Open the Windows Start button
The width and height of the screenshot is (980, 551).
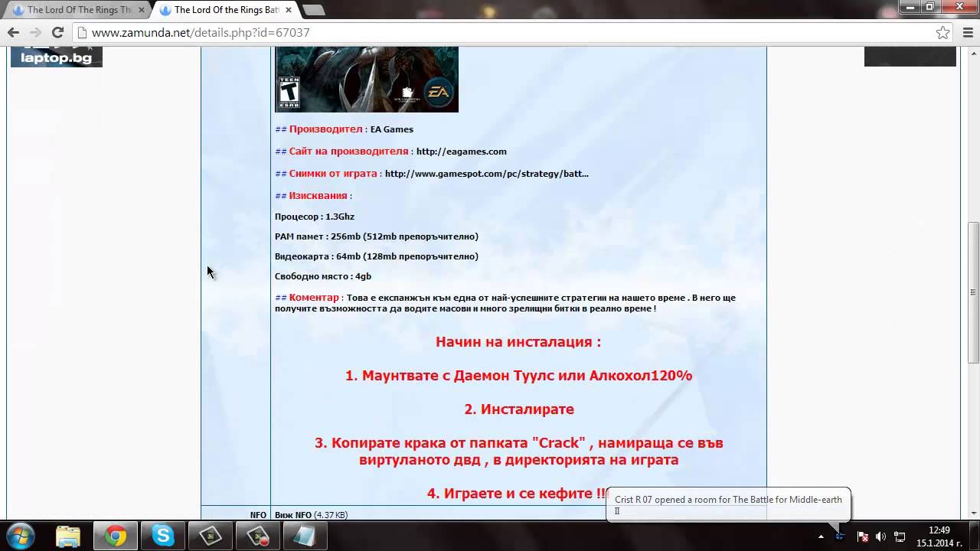tap(20, 536)
